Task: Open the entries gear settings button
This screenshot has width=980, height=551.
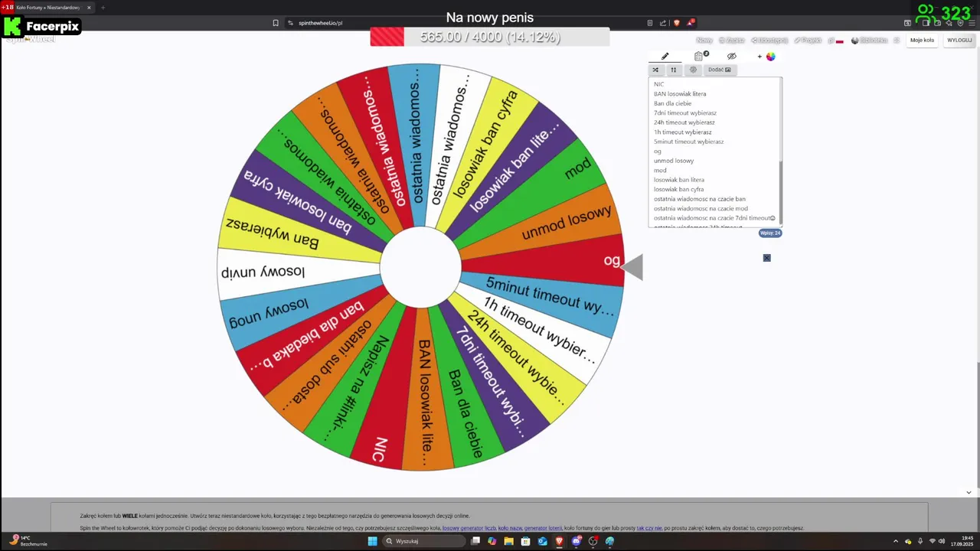Action: click(x=693, y=70)
